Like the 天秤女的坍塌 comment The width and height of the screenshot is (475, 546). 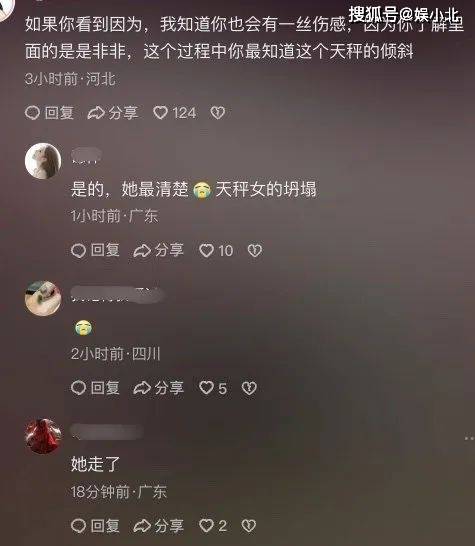(216, 250)
